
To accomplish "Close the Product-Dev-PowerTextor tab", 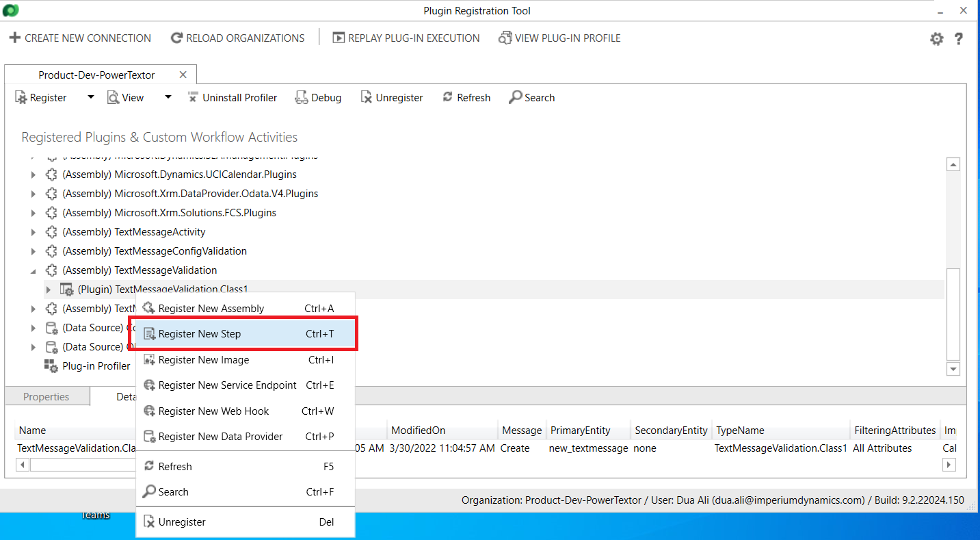I will point(183,75).
